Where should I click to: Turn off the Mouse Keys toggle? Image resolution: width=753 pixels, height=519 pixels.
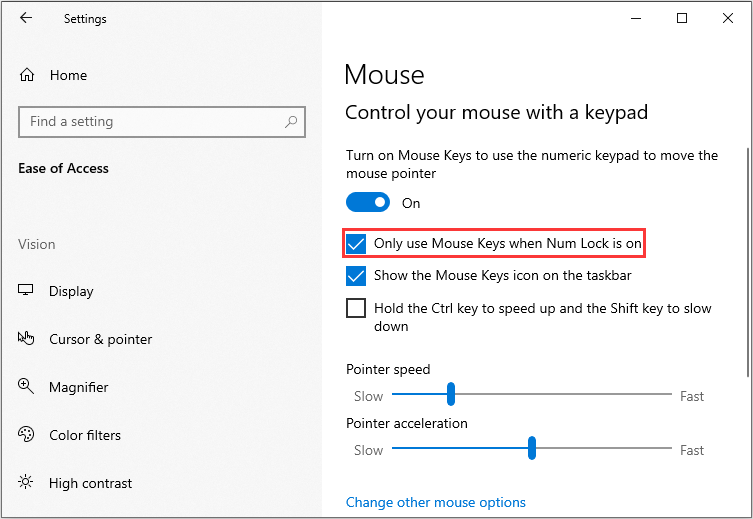click(368, 203)
